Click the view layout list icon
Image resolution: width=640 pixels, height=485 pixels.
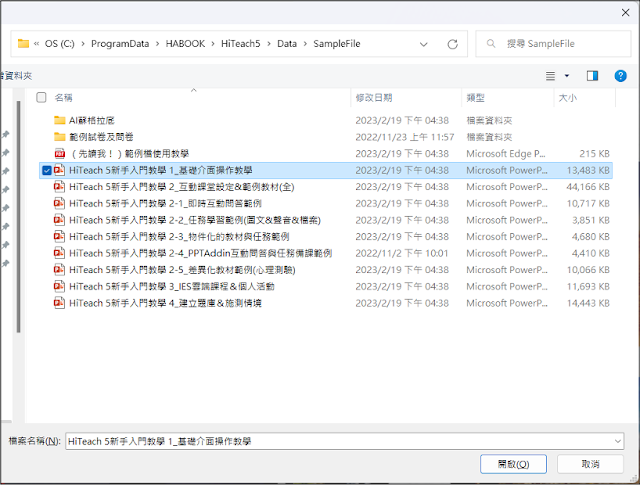pyautogui.click(x=550, y=76)
